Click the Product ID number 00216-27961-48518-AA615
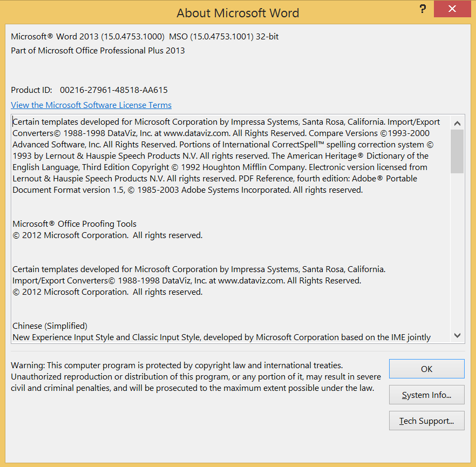 114,90
